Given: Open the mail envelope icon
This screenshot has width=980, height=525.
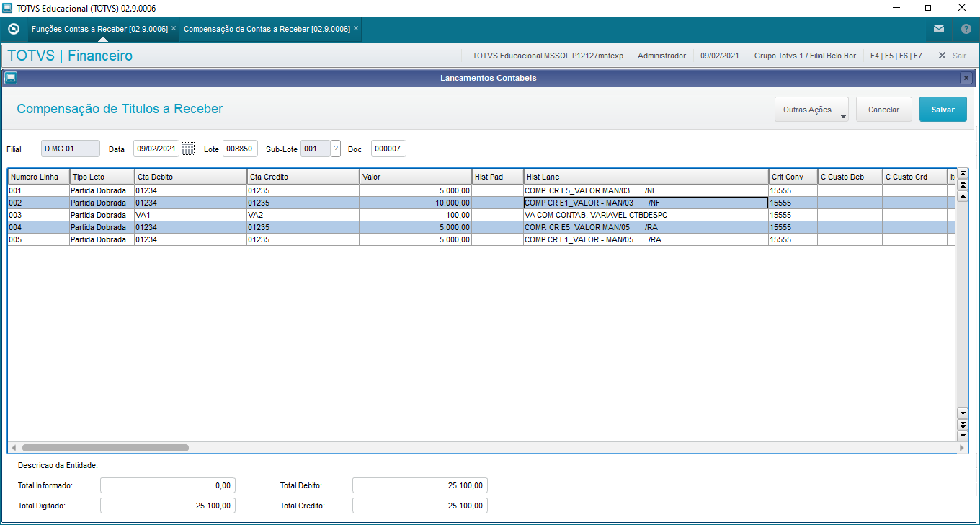Looking at the screenshot, I should 939,30.
